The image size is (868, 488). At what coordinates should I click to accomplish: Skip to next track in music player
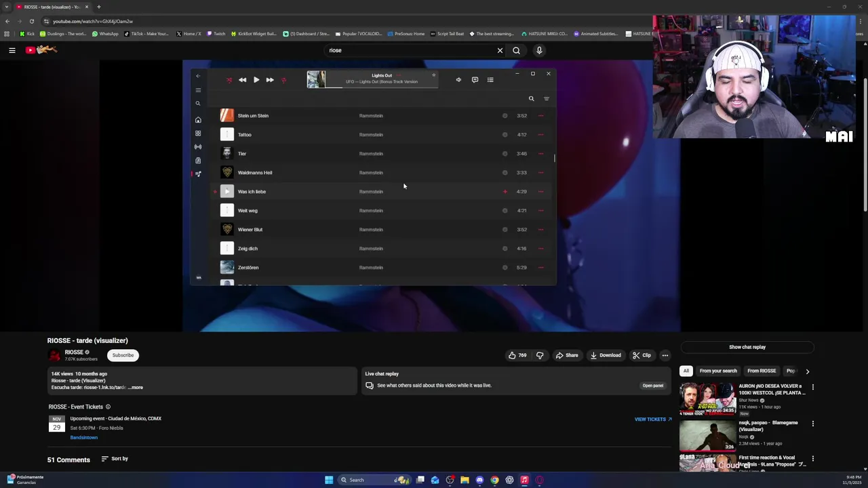click(x=270, y=80)
